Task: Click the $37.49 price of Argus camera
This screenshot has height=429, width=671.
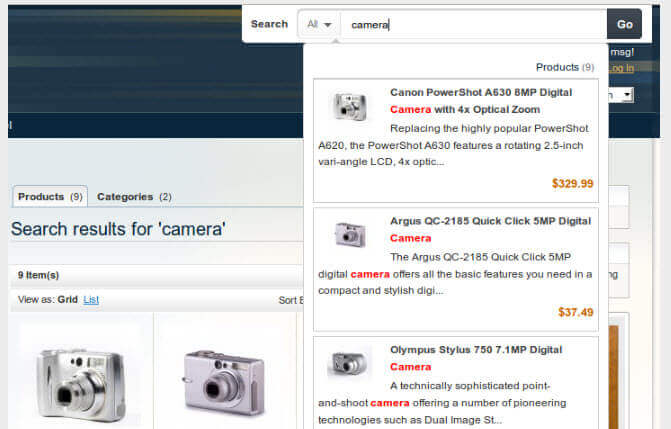Action: (575, 312)
